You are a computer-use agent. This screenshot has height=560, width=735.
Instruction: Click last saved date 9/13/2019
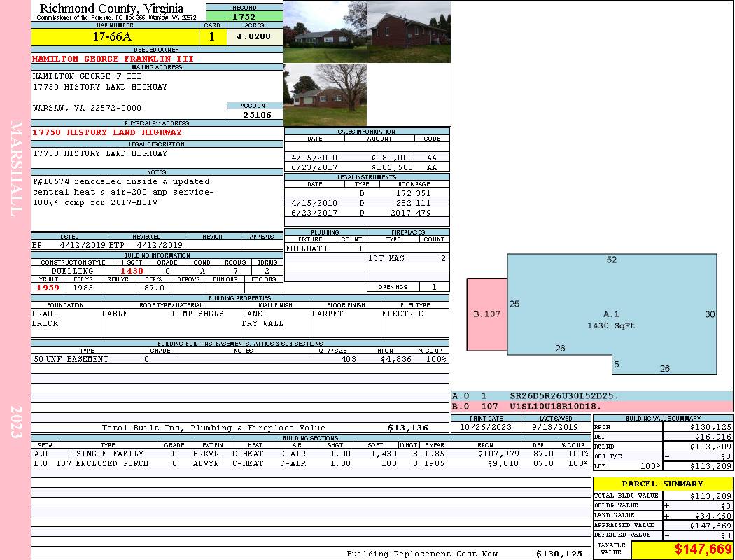tap(556, 427)
